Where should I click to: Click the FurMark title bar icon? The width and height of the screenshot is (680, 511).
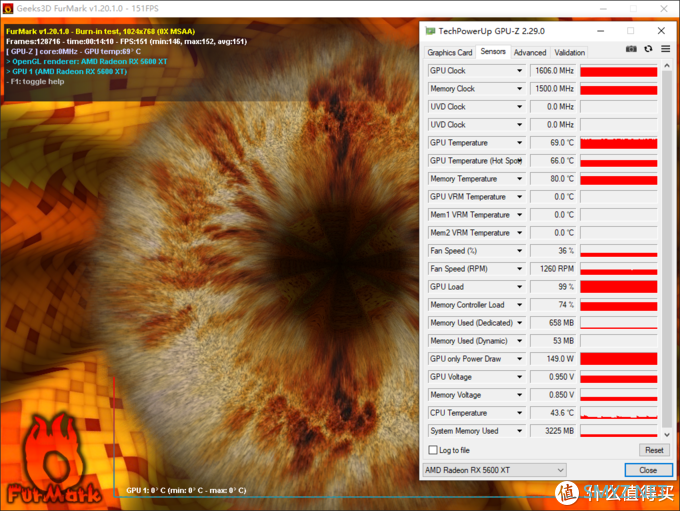pyautogui.click(x=7, y=8)
